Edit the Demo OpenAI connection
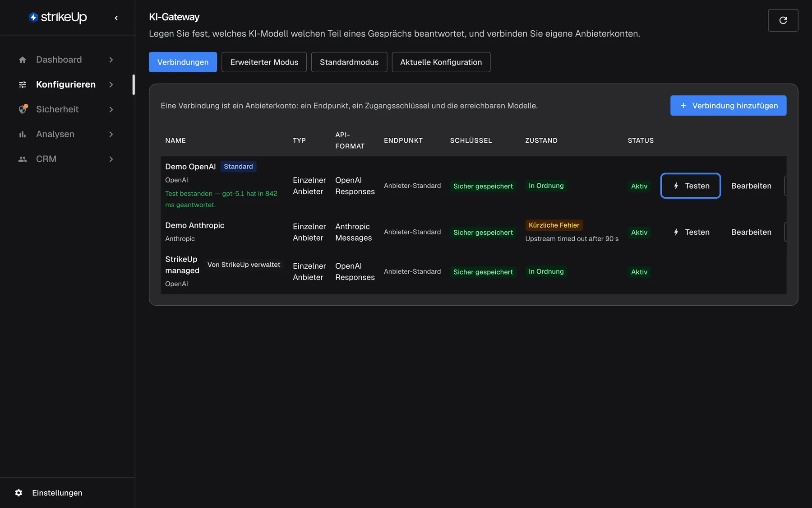The image size is (812, 508). 751,186
